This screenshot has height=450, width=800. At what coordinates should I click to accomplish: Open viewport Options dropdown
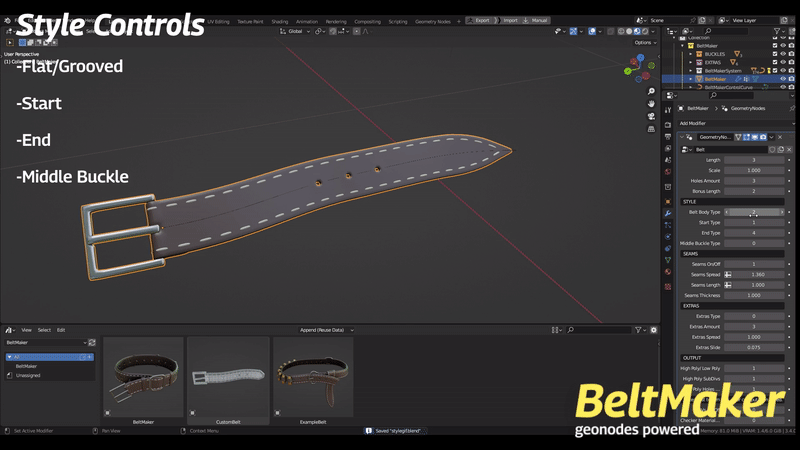tap(645, 43)
